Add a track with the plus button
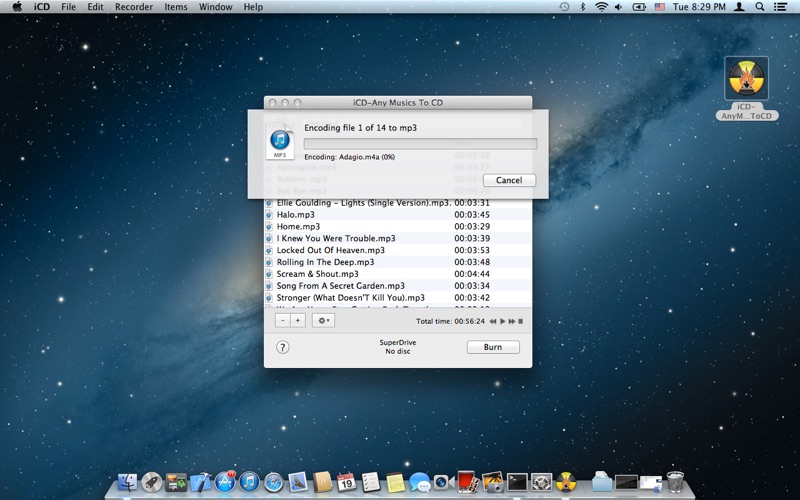 coord(298,320)
